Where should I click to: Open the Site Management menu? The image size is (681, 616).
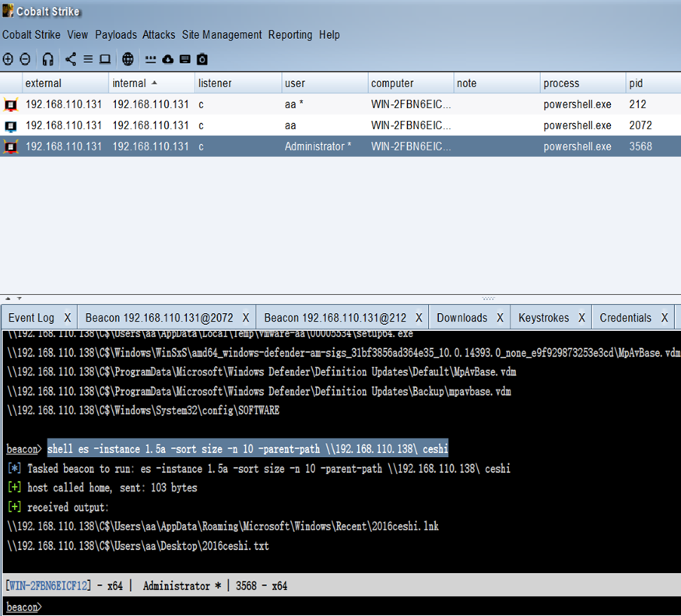(x=222, y=35)
